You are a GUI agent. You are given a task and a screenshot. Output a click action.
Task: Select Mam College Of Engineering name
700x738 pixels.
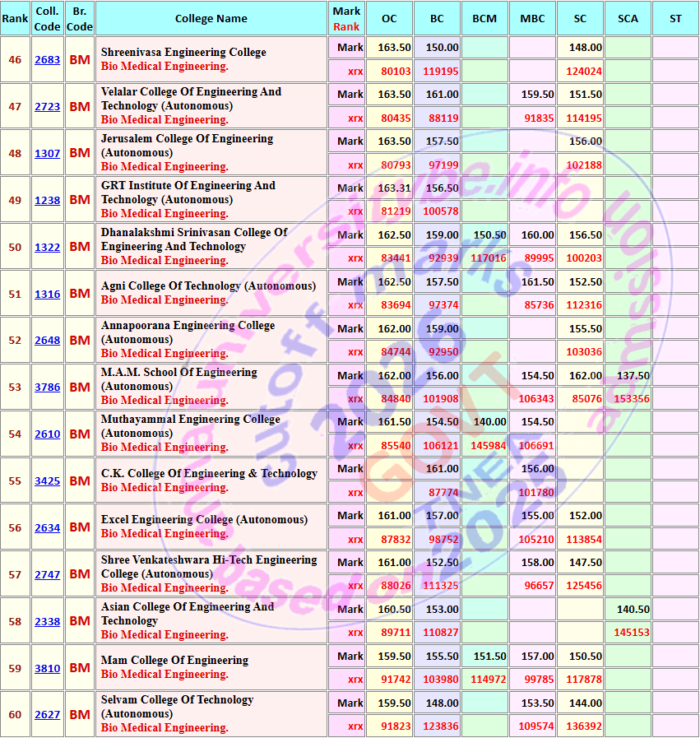click(174, 661)
